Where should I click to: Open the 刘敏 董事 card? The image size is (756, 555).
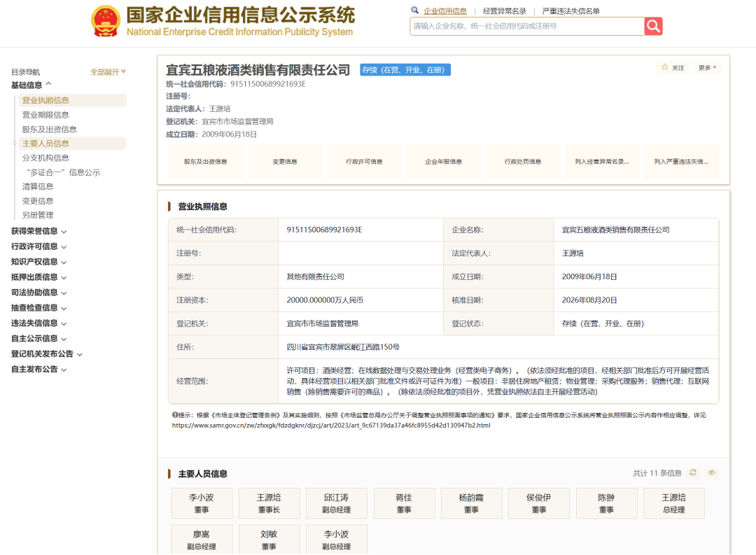(x=269, y=540)
